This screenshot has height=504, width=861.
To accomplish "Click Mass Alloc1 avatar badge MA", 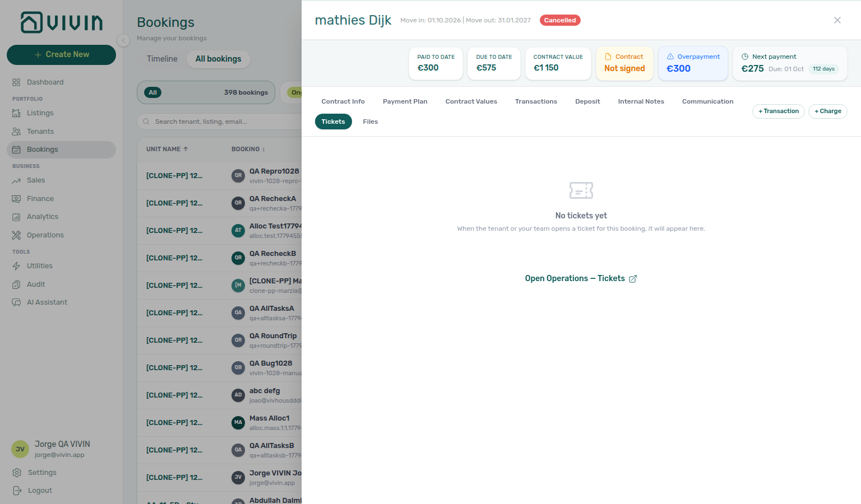I will point(238,423).
